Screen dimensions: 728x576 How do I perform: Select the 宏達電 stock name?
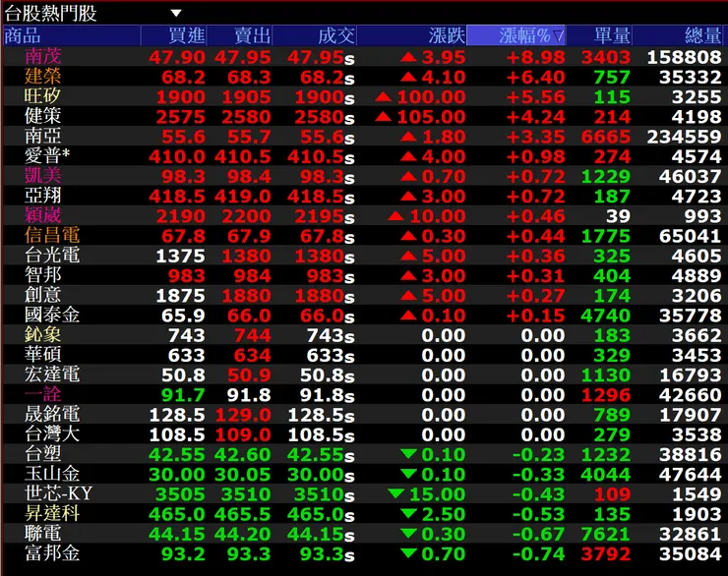coord(52,374)
